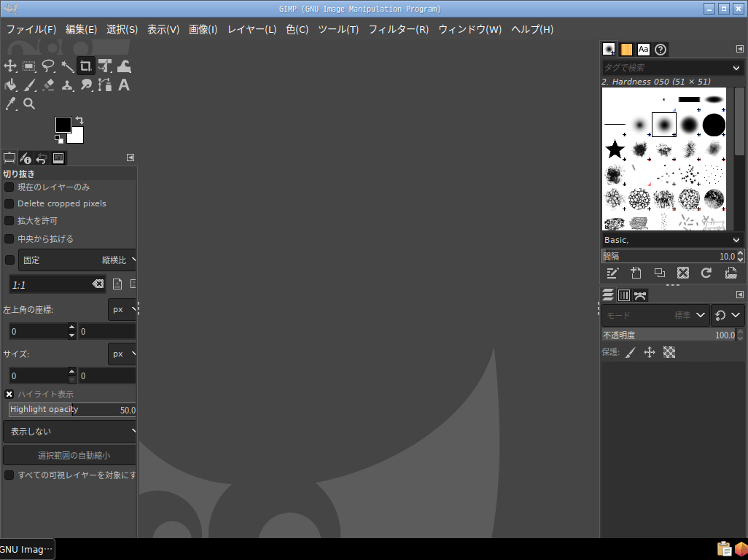Select the Clone stamp tool
The width and height of the screenshot is (748, 560).
tap(67, 85)
